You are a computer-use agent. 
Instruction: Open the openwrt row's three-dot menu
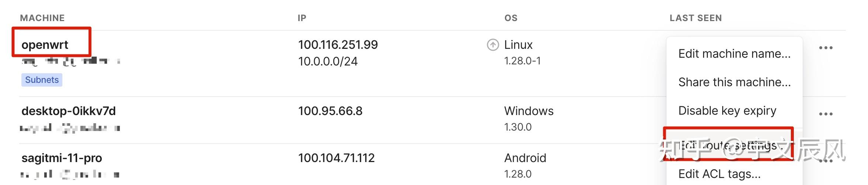[826, 48]
